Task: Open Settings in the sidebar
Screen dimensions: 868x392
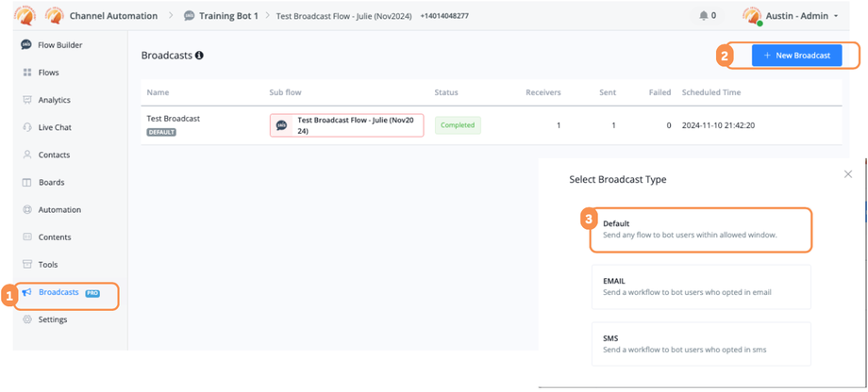Action: coord(52,319)
